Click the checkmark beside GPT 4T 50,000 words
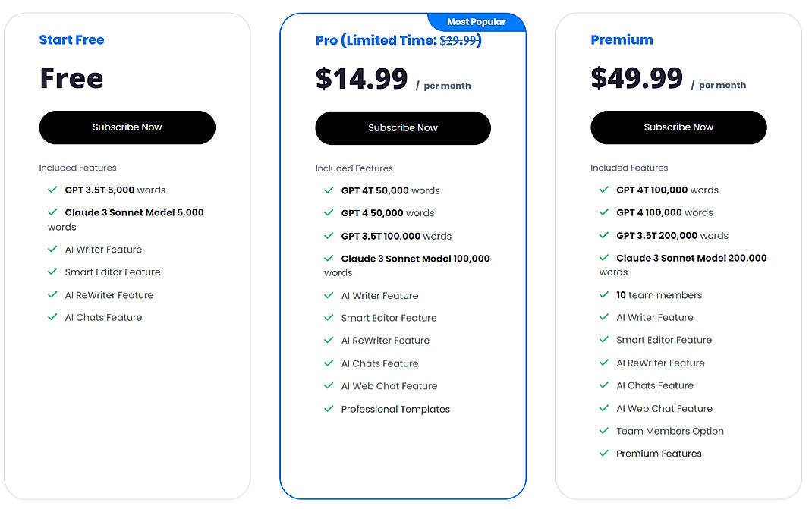The image size is (812, 509). click(x=329, y=190)
